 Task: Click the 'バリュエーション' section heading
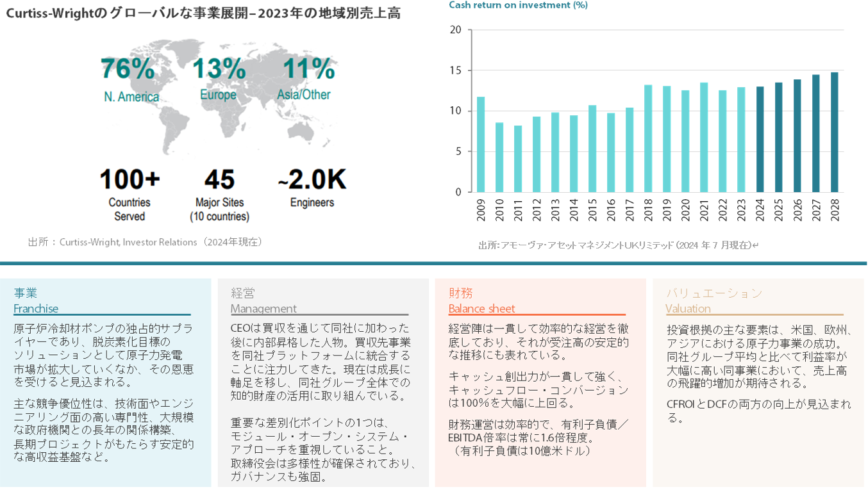[x=714, y=293]
